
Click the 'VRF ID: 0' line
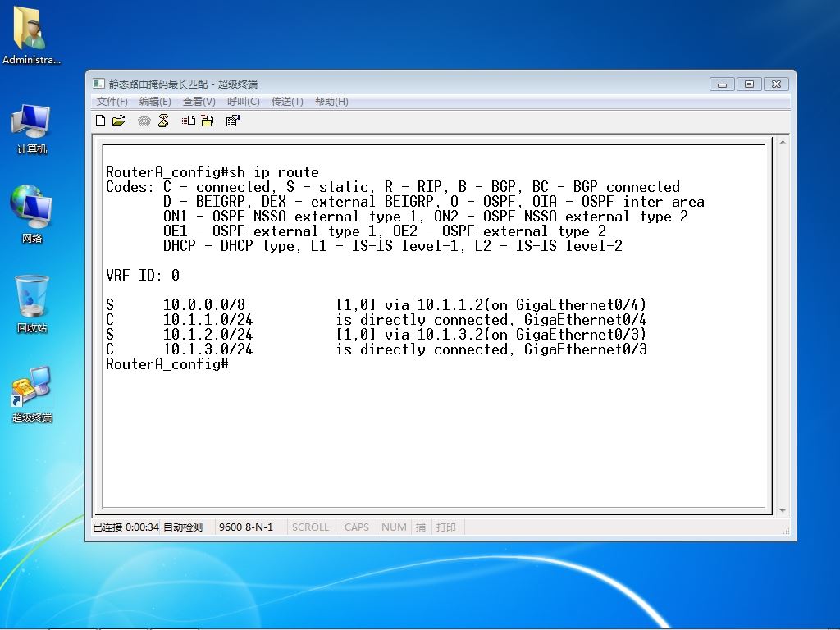[143, 276]
